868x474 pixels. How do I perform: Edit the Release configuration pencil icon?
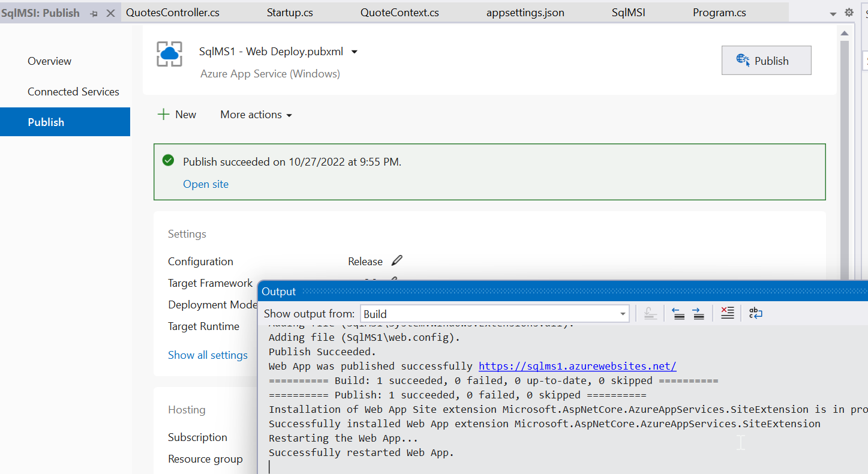coord(397,261)
